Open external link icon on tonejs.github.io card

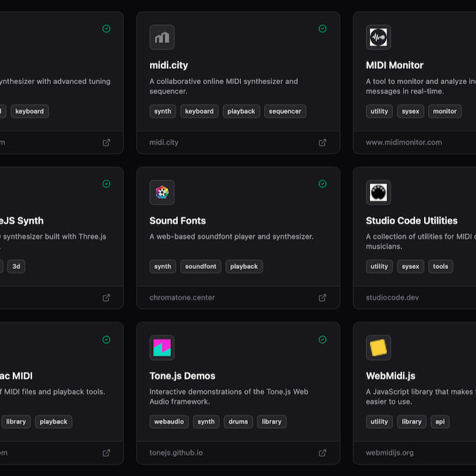click(322, 453)
